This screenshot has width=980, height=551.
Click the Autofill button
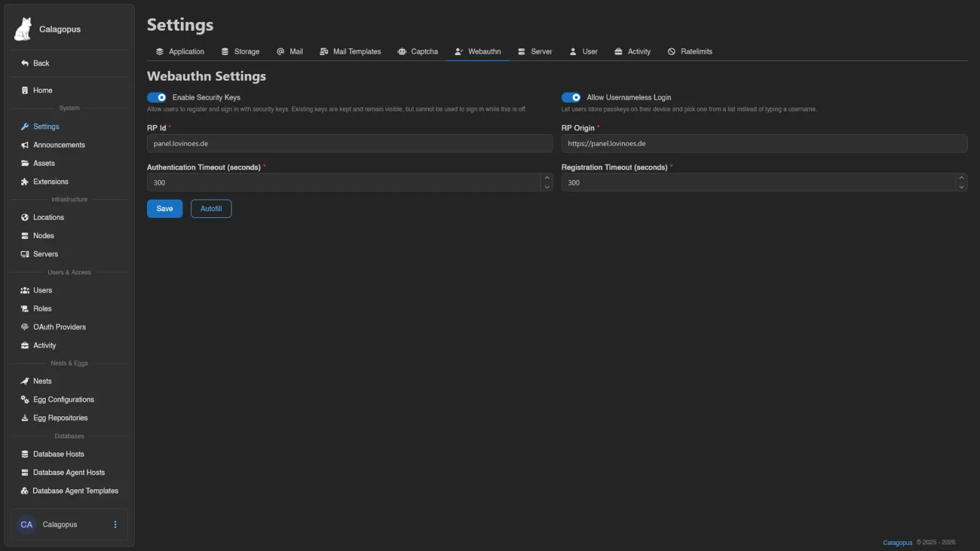pyautogui.click(x=211, y=209)
